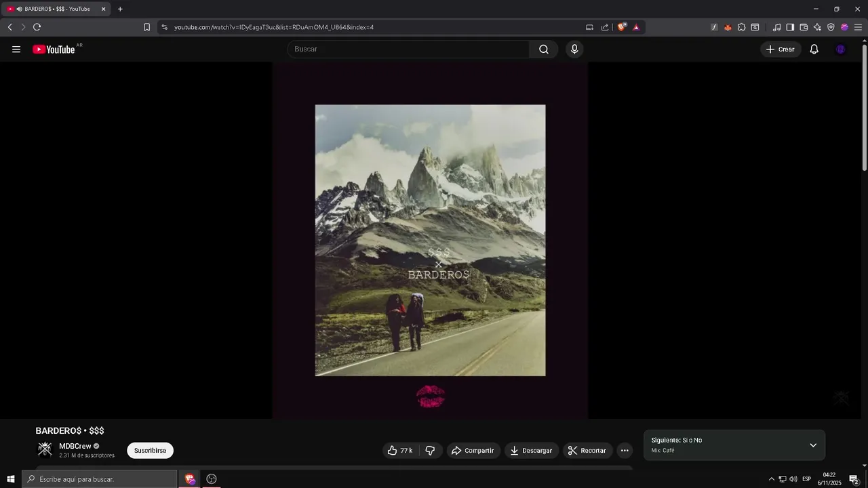Open Brave VPN shield icon

pos(831,27)
